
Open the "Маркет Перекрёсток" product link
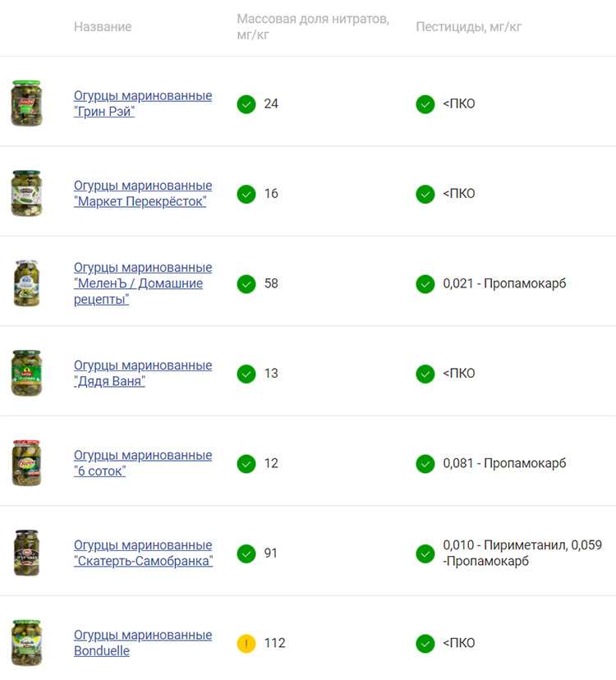point(143,194)
